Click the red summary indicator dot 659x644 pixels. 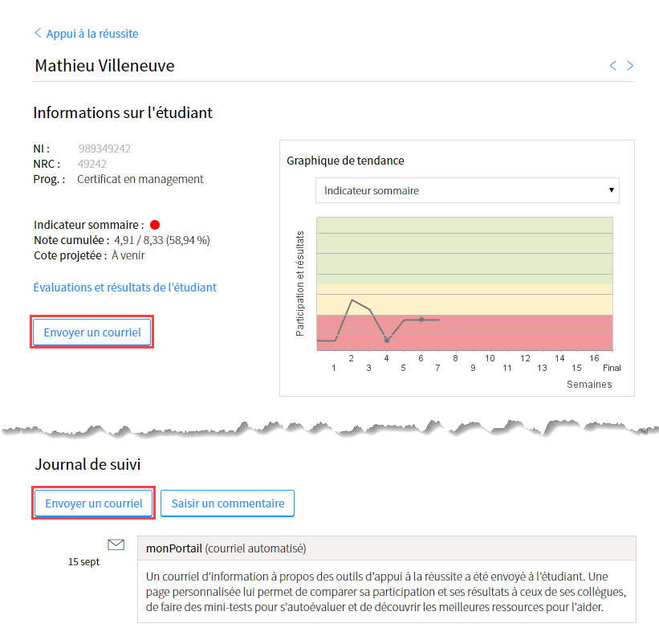click(155, 226)
